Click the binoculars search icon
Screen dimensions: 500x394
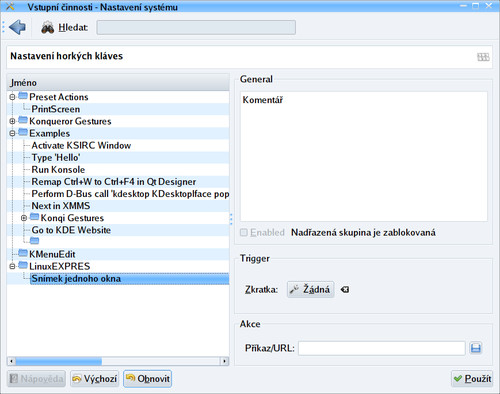point(48,28)
